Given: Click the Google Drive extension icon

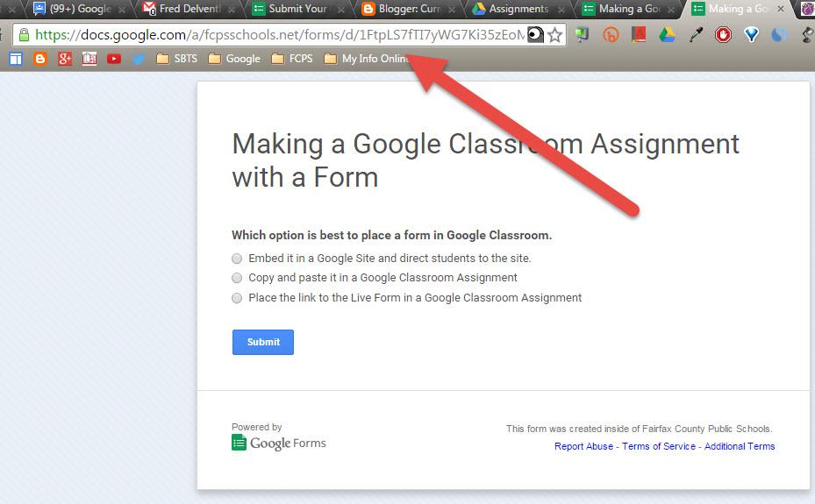Looking at the screenshot, I should (x=667, y=35).
